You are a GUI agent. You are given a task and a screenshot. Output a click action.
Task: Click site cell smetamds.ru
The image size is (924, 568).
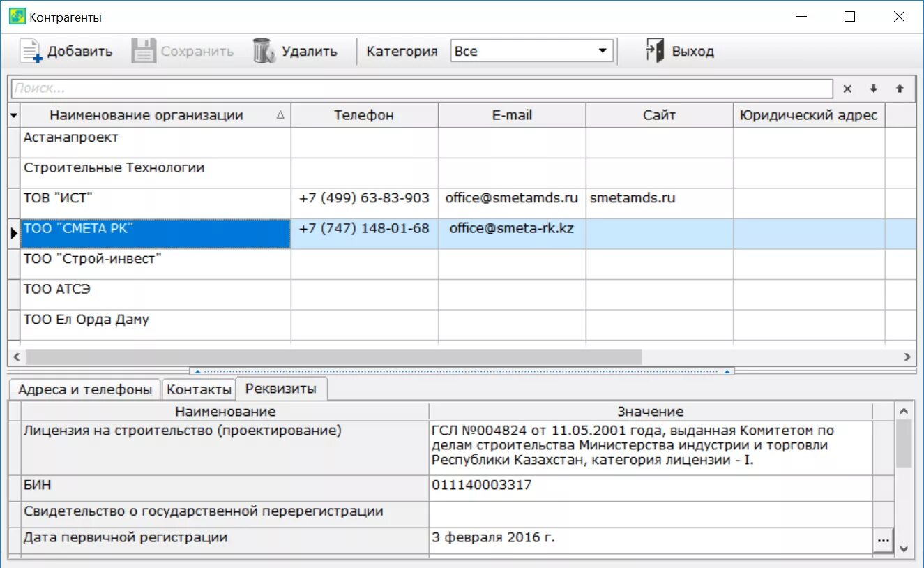(x=659, y=203)
